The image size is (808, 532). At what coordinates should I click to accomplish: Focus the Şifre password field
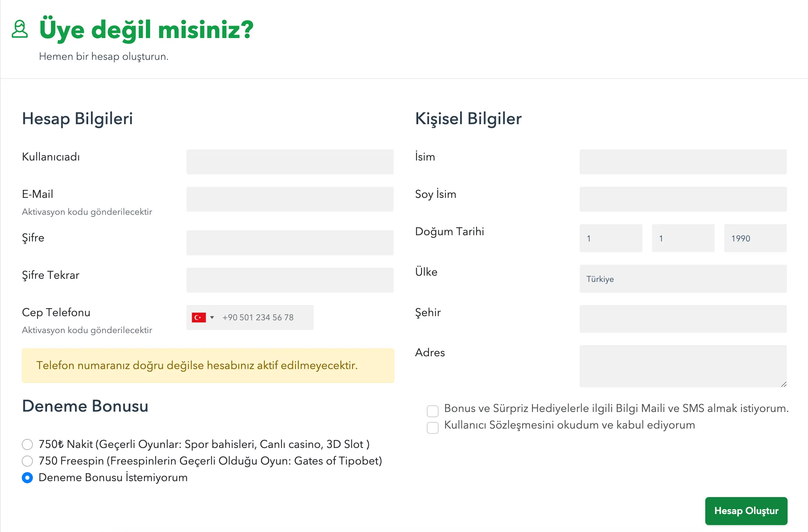[x=290, y=243]
